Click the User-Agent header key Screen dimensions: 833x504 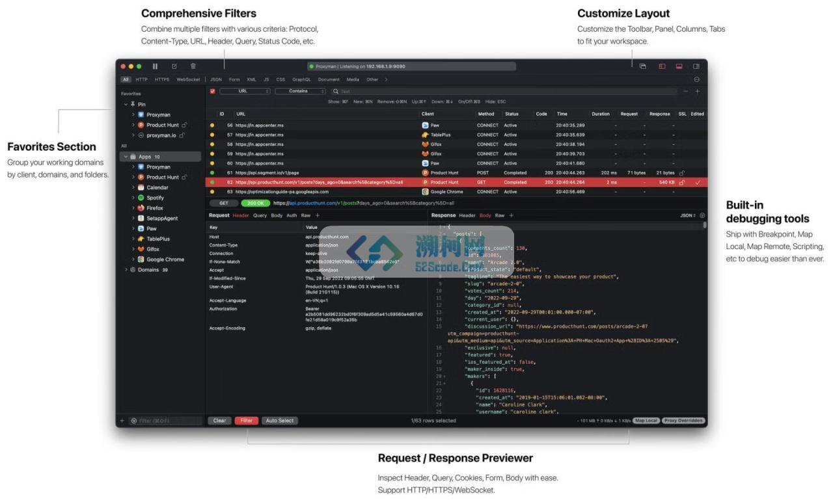point(221,287)
